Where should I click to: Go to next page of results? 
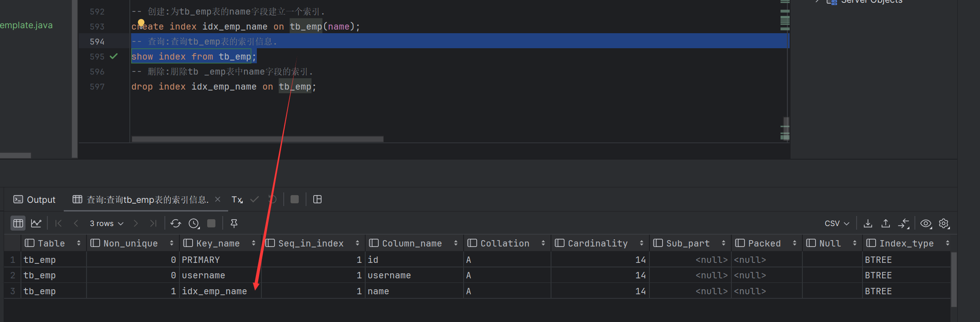pos(136,223)
